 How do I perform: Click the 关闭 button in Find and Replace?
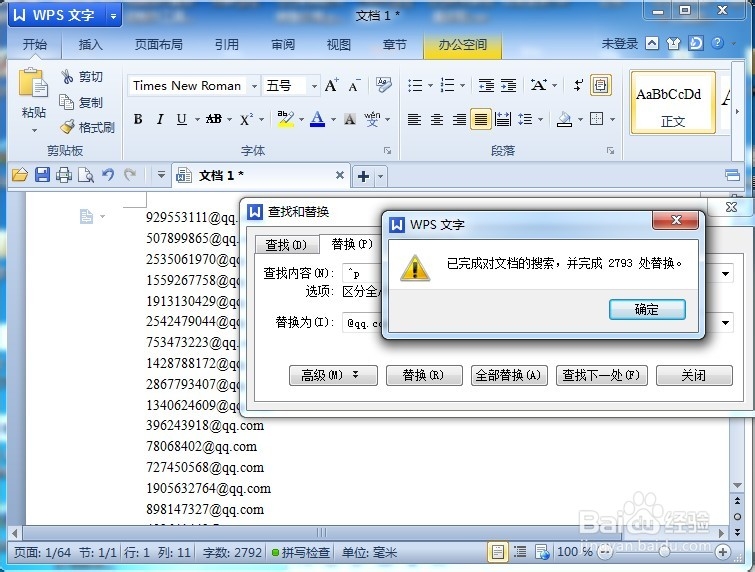694,375
